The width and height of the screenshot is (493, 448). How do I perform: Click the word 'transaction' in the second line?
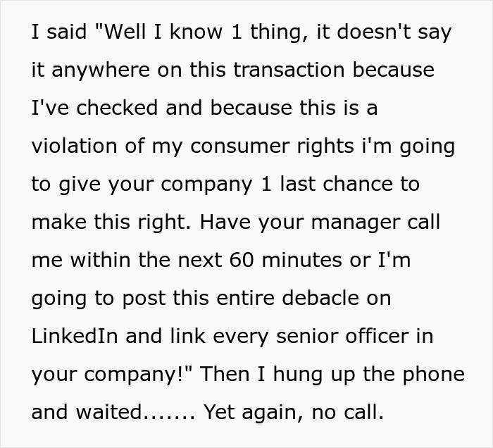tap(289, 70)
